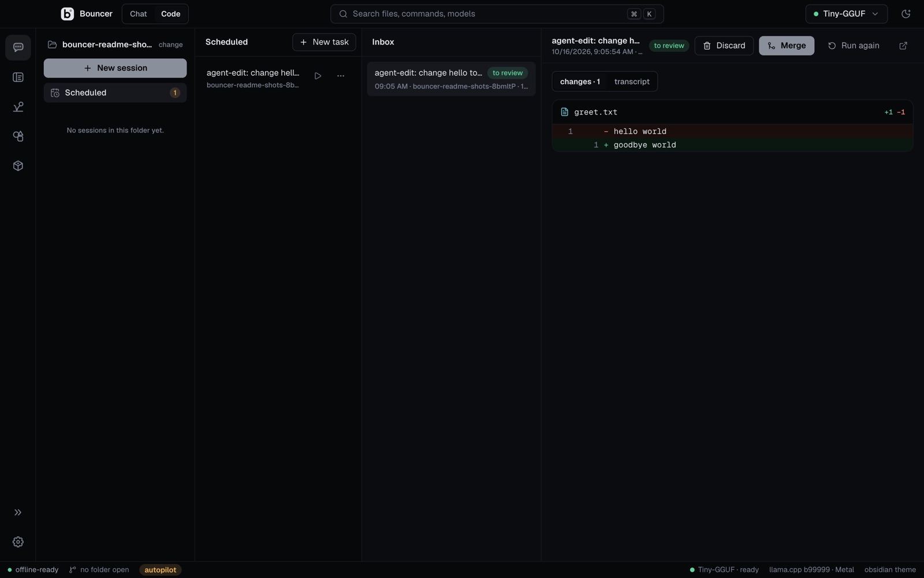This screenshot has height=578, width=924.
Task: Create a New task
Action: [x=324, y=42]
